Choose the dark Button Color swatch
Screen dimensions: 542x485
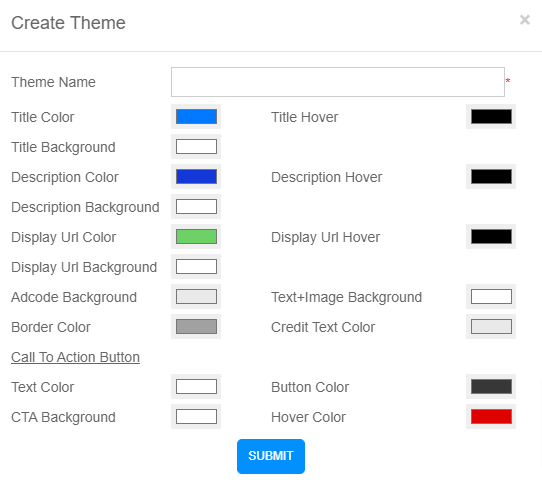491,386
